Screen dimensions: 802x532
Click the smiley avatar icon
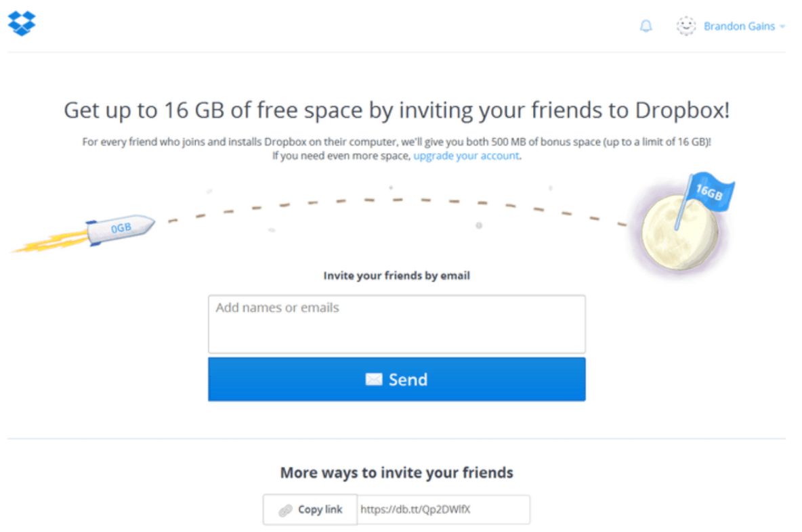pyautogui.click(x=686, y=26)
